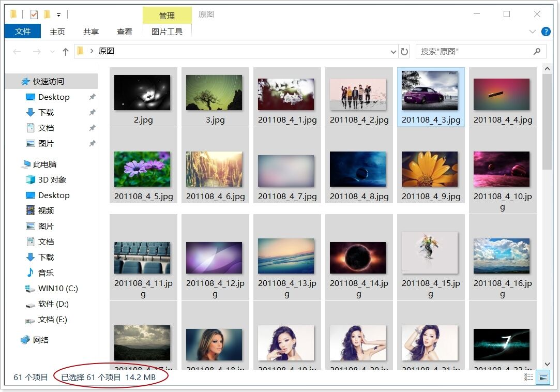Viewport: 560px width, 392px height.
Task: Switch to the 查看 ribbon tab
Action: pos(124,32)
